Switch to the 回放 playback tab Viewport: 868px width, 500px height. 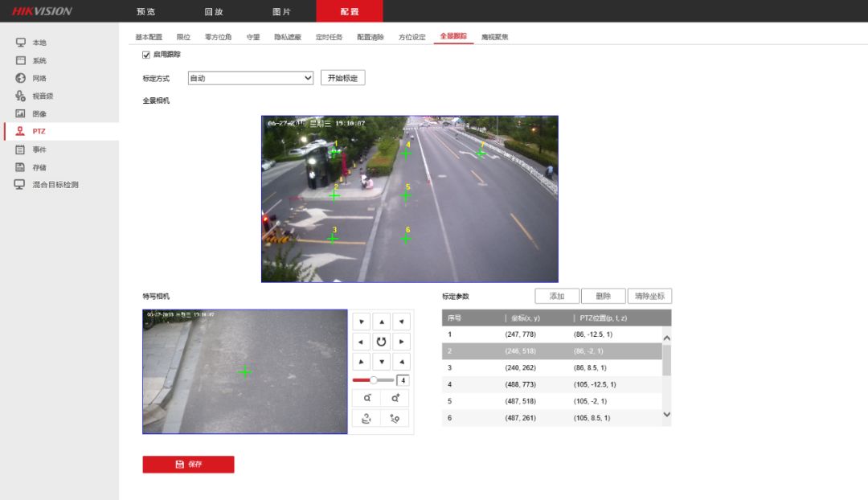(x=214, y=11)
